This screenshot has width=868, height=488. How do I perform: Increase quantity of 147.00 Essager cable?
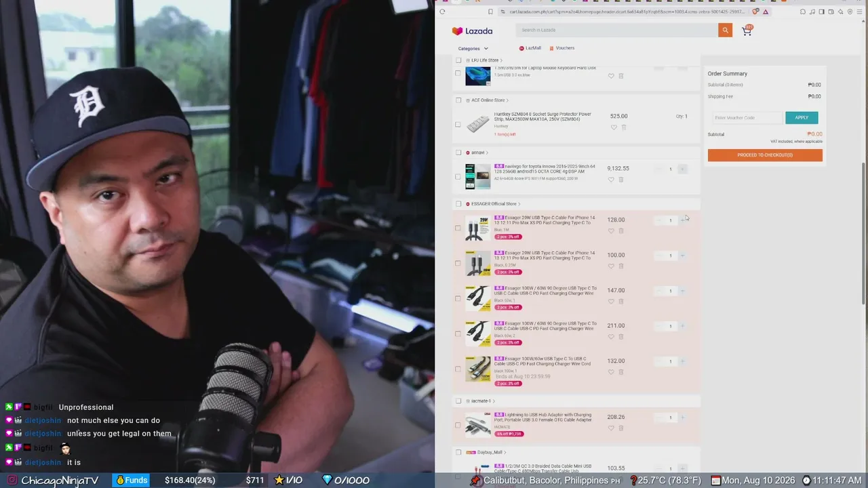coord(682,291)
